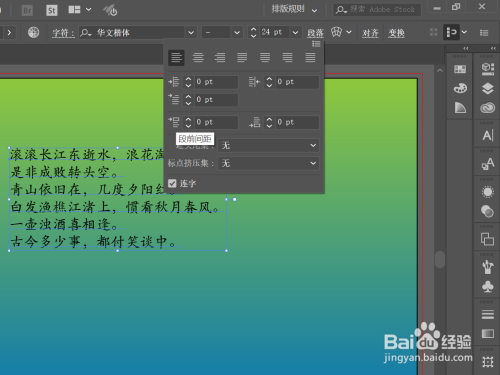
Task: Open the 标点挤压集 dropdown set to 无
Action: [269, 163]
